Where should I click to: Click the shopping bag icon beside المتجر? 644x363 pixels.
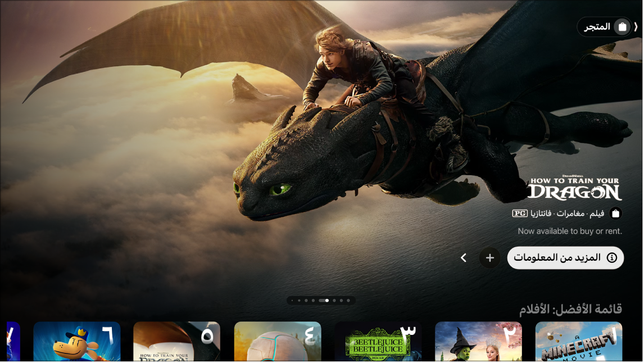tap(622, 27)
